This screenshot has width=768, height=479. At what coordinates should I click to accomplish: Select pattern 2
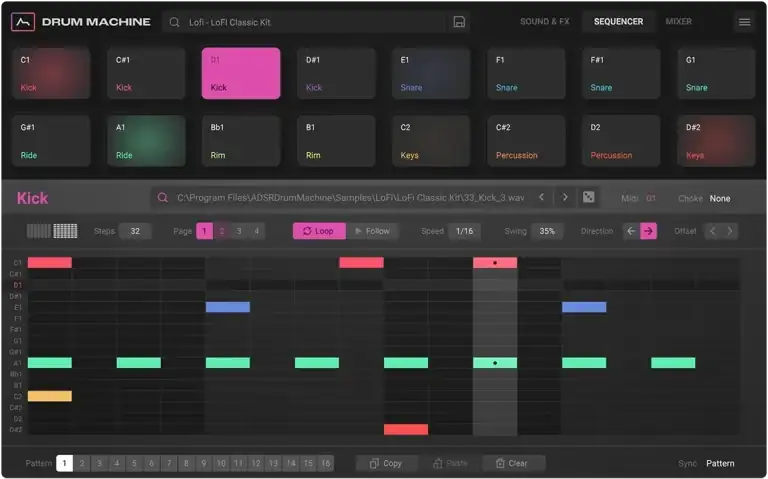[x=82, y=463]
